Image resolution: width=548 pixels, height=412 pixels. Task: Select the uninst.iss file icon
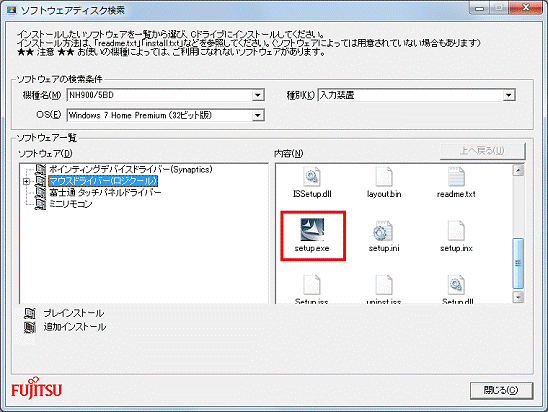coord(384,285)
